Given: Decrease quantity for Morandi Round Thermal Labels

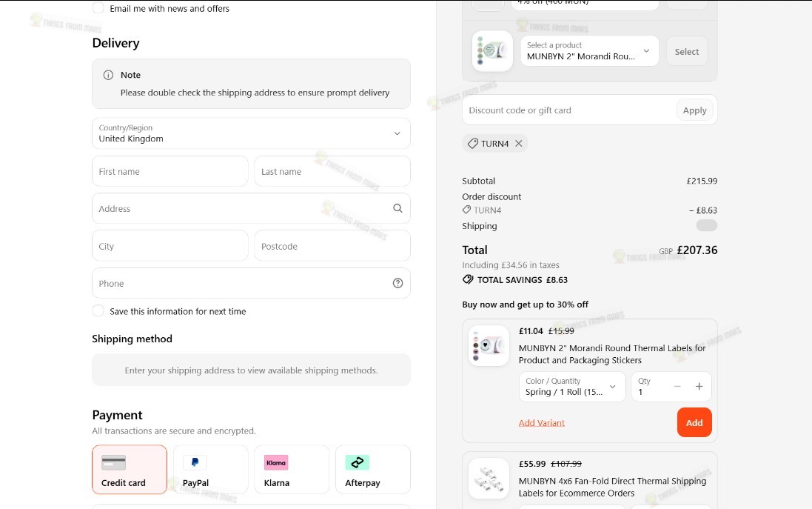Looking at the screenshot, I should pyautogui.click(x=677, y=386).
